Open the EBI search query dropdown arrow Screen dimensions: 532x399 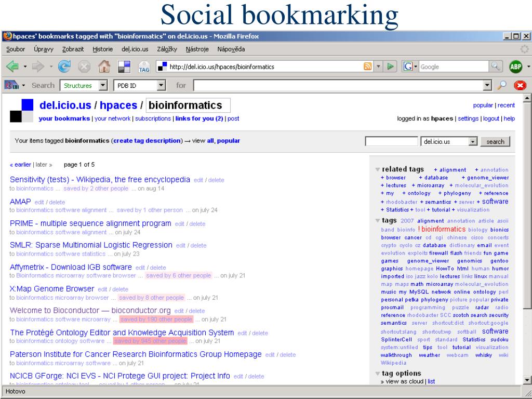487,86
